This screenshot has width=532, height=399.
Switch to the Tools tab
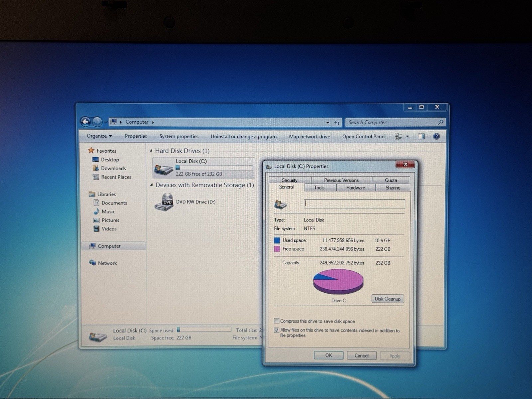click(x=319, y=188)
